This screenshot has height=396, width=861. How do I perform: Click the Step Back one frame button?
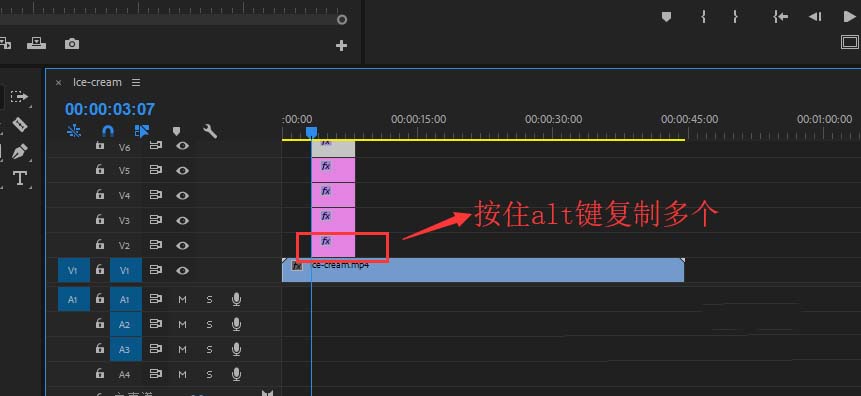(x=815, y=17)
